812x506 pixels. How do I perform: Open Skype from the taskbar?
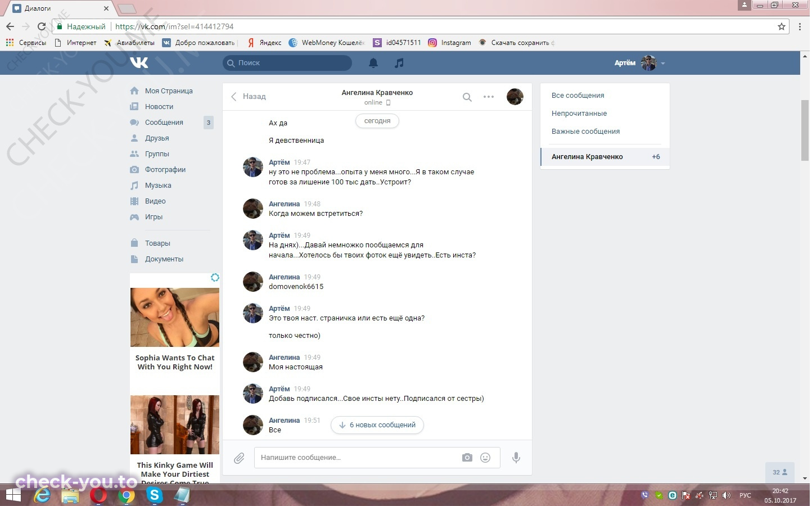coord(154,495)
